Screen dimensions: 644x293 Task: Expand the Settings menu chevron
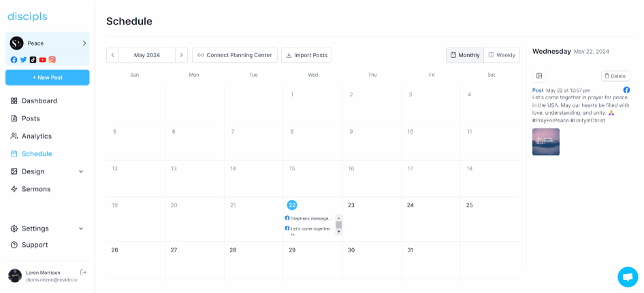(81, 228)
